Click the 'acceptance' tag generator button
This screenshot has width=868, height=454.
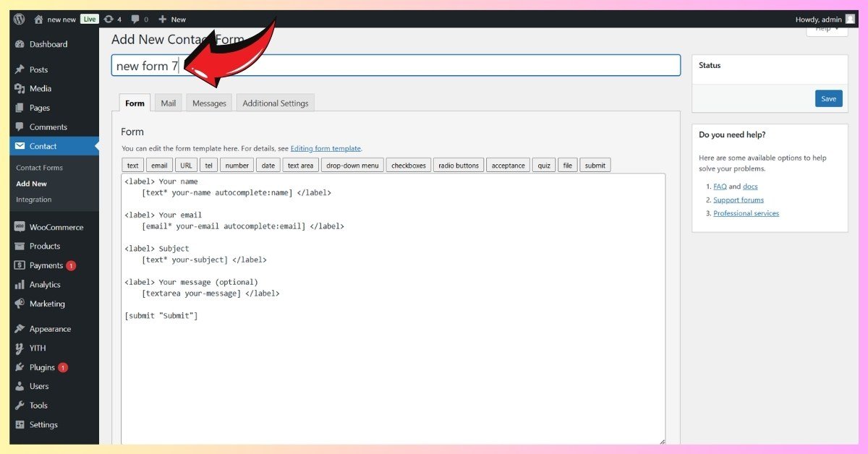tap(509, 166)
